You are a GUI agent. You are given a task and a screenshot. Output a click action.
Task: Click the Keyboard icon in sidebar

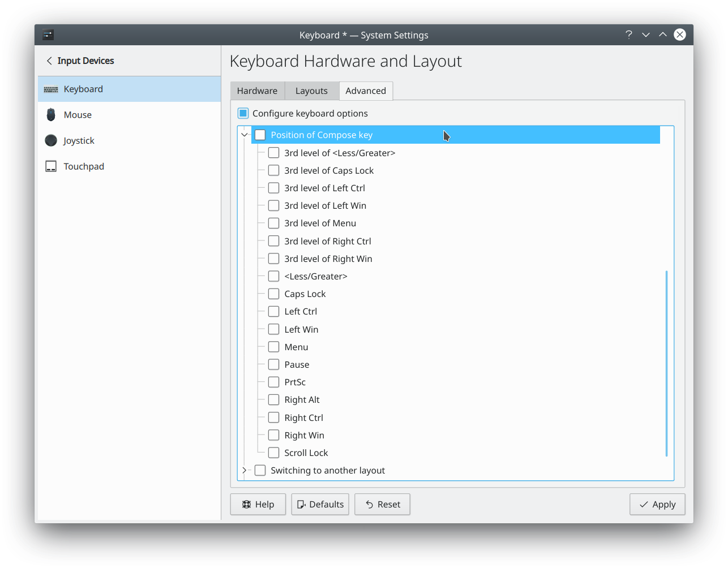[x=51, y=89]
